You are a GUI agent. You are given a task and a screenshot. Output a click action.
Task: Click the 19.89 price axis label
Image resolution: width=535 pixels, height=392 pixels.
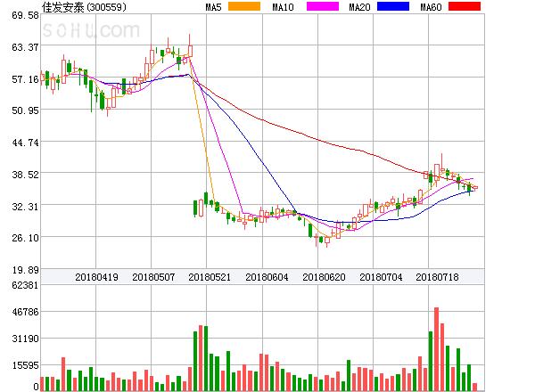tap(25, 270)
